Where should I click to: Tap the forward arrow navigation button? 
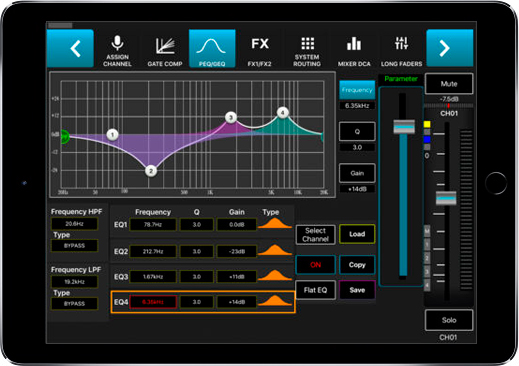(x=450, y=48)
